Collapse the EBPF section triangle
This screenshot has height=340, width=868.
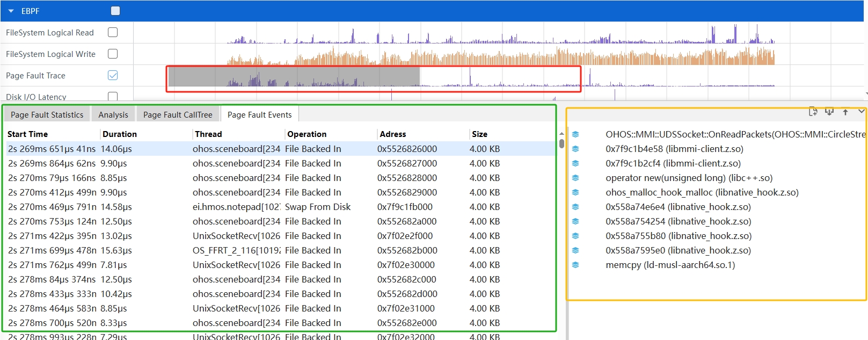pyautogui.click(x=11, y=11)
